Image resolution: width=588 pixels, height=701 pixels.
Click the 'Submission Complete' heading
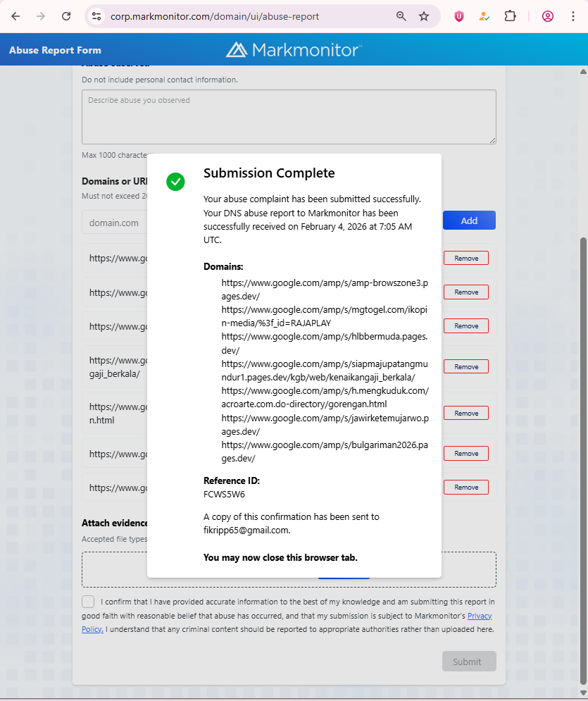(x=269, y=173)
